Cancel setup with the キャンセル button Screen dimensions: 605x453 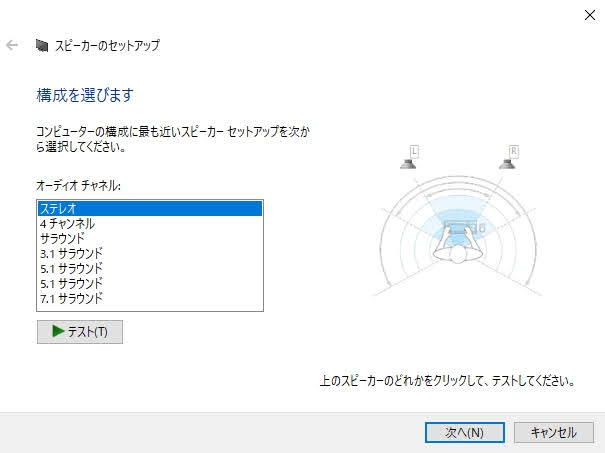point(553,432)
